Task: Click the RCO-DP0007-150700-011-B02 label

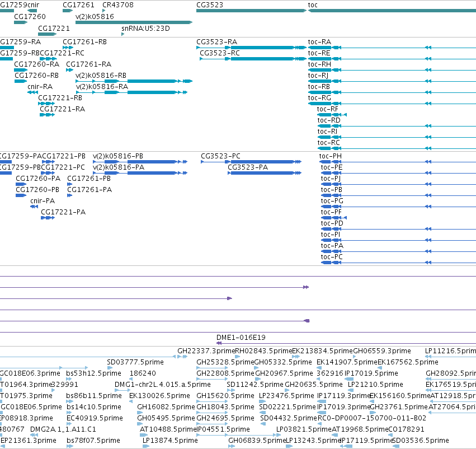Action: click(372, 418)
